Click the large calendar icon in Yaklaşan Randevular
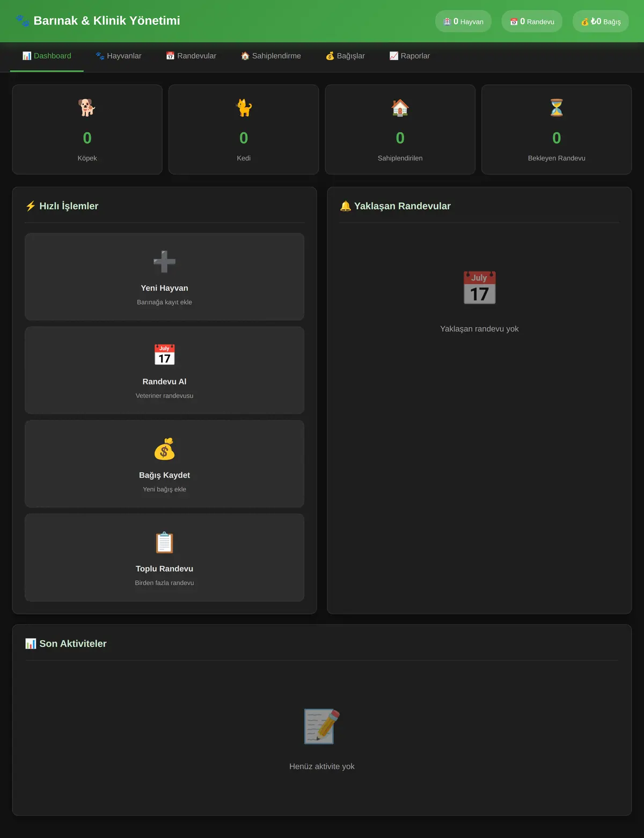This screenshot has height=838, width=644. pyautogui.click(x=479, y=288)
